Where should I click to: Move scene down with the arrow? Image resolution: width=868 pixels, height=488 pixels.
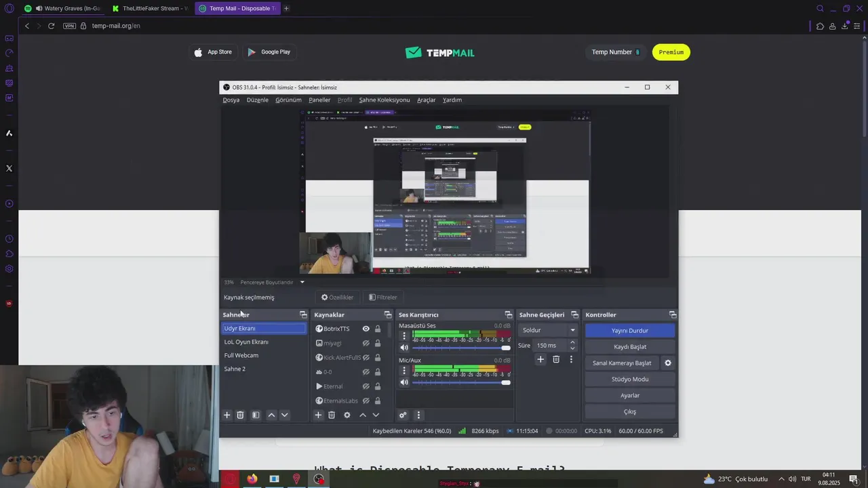[285, 415]
